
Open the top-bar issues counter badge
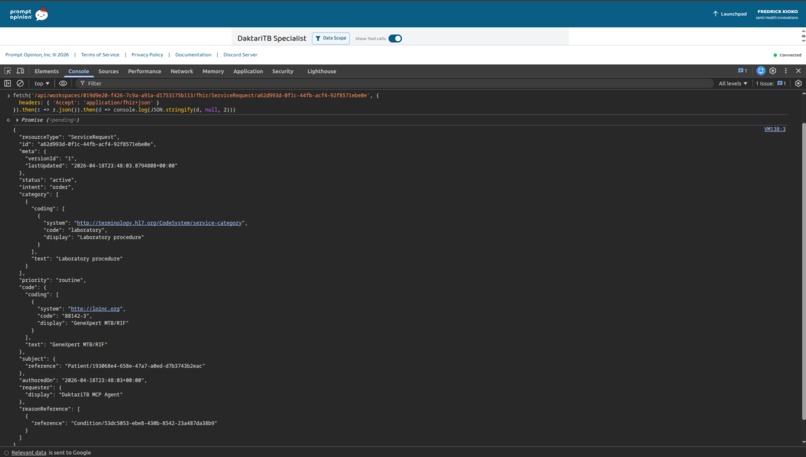(743, 71)
